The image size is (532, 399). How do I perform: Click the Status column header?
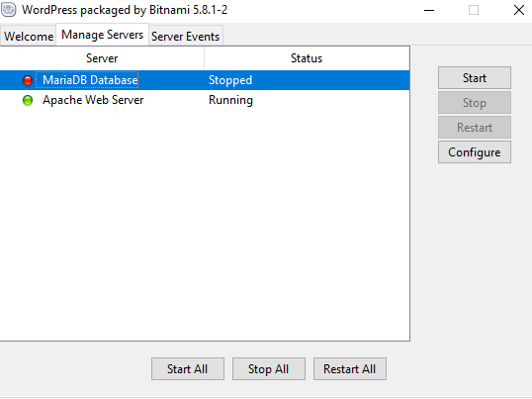click(307, 58)
